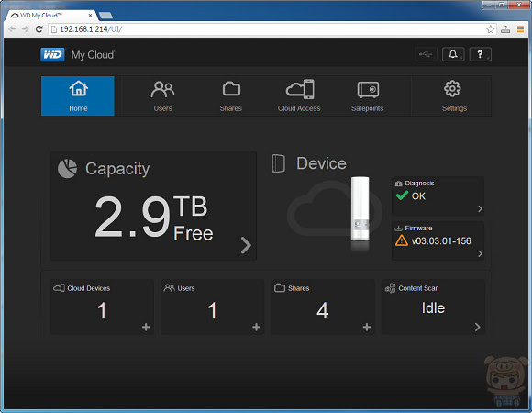Open the Cloud Access tab
532x413 pixels.
[299, 95]
